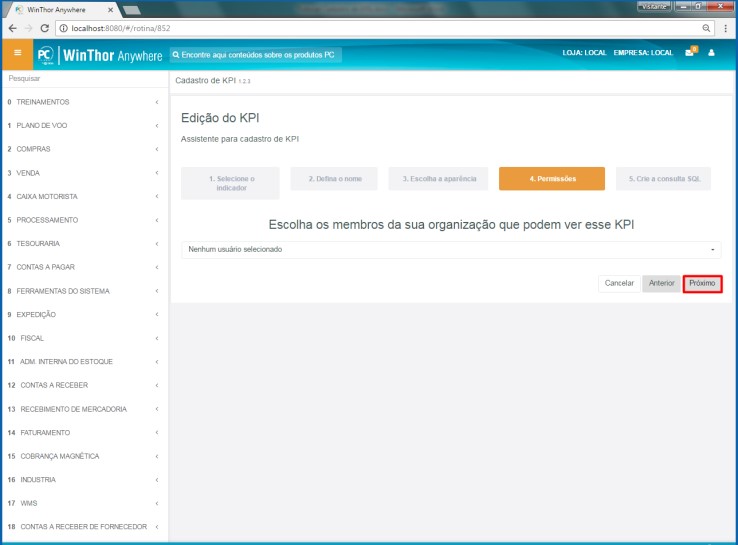This screenshot has width=738, height=545.
Task: Expand EXPEDIÇÃO with its chevron
Action: point(157,315)
